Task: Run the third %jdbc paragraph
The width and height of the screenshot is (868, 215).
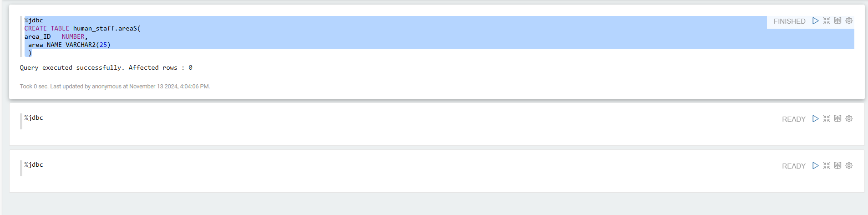Action: [815, 166]
